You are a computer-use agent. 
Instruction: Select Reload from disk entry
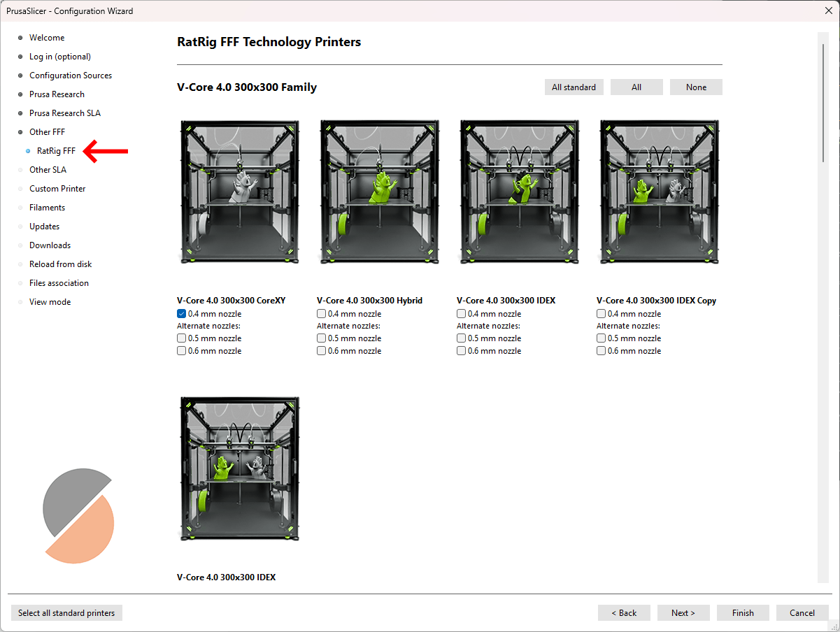[60, 264]
